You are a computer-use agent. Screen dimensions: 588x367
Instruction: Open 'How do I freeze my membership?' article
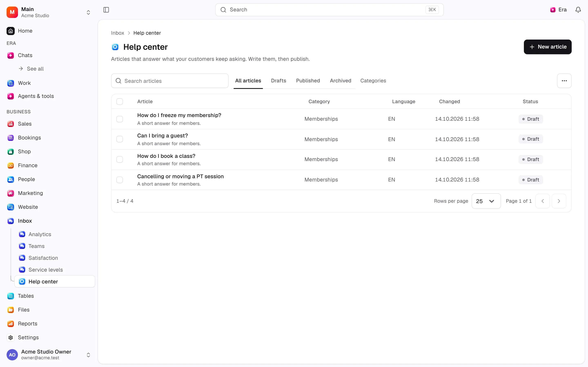coord(179,115)
